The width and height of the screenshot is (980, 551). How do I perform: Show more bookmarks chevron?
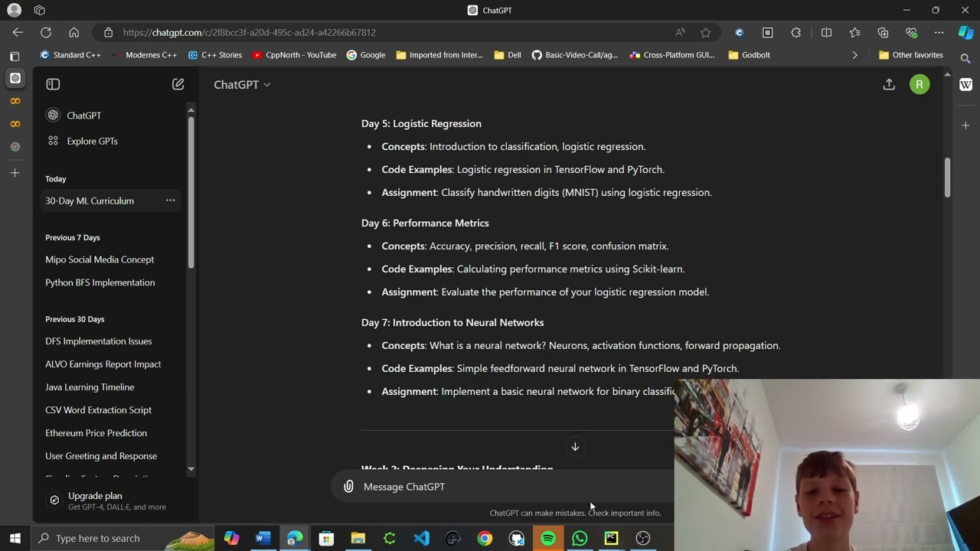pos(854,55)
